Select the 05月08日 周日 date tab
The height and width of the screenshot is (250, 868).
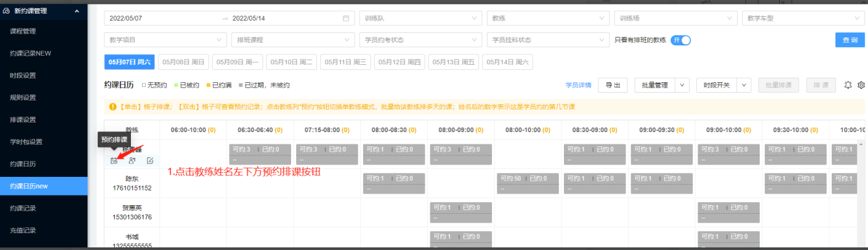tap(183, 62)
